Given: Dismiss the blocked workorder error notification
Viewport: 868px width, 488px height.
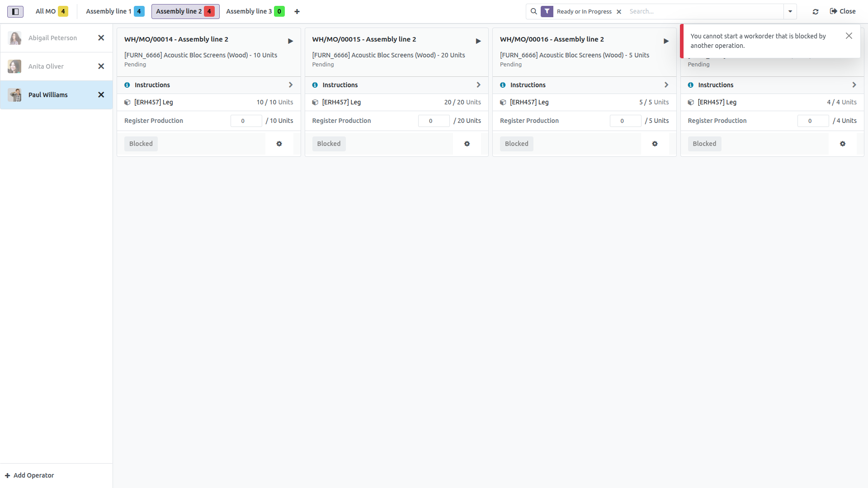Looking at the screenshot, I should click(x=849, y=36).
